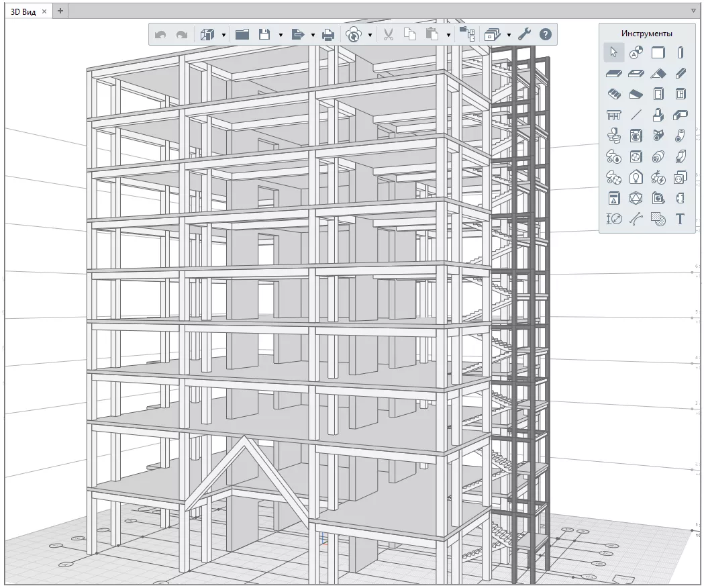704x588 pixels.
Task: Choose the plumbing fixture toilet tool
Action: (x=614, y=136)
